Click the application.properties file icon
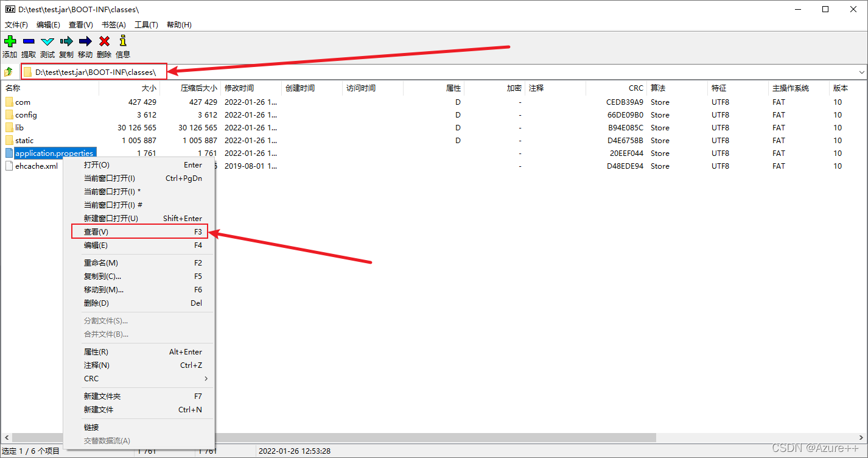This screenshot has width=868, height=458. tap(9, 153)
